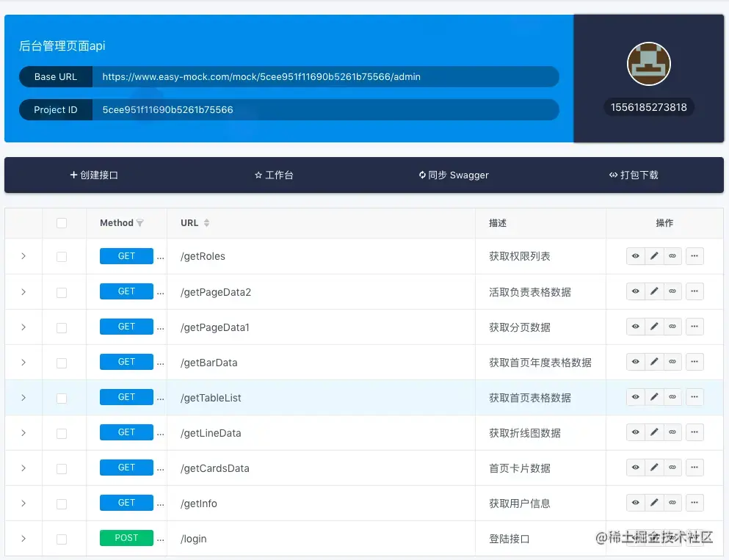Preview the /getBarData interface with eye icon
This screenshot has height=560, width=729.
[x=636, y=362]
